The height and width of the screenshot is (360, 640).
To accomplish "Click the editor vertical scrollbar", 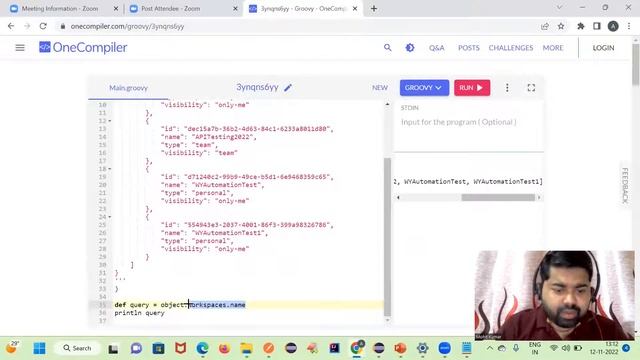I will pyautogui.click(x=387, y=237).
